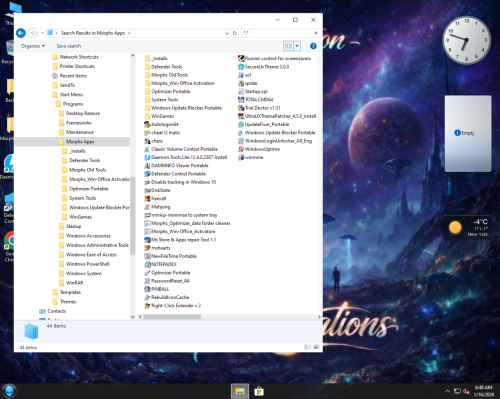500x399 pixels.
Task: Click the refresh icon beside the address bar
Action: [x=235, y=33]
